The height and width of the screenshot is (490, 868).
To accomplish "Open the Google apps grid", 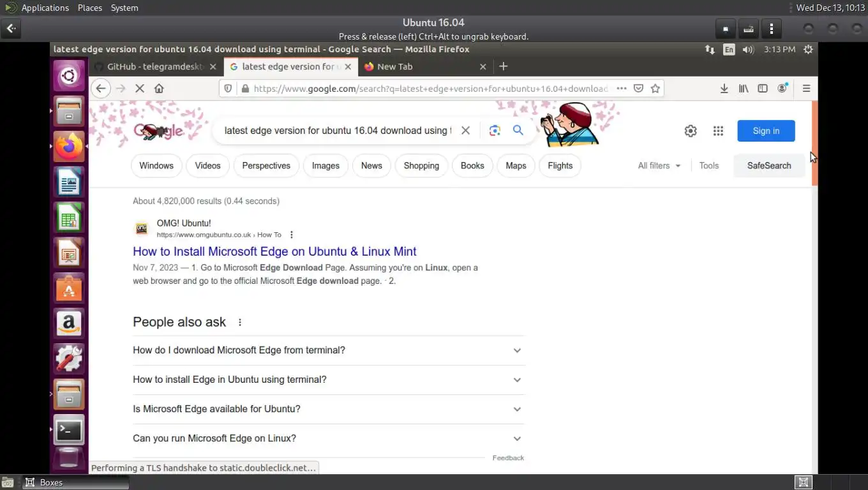I will (718, 131).
